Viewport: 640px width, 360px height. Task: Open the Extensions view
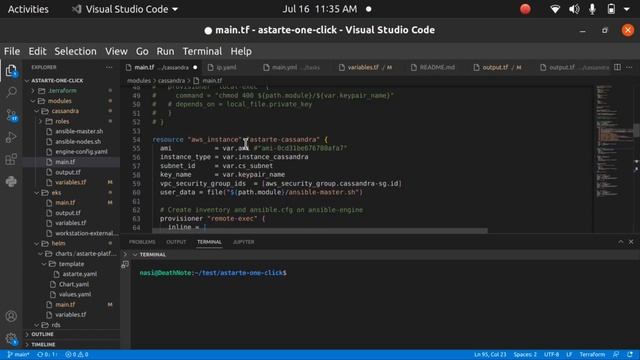[x=11, y=159]
